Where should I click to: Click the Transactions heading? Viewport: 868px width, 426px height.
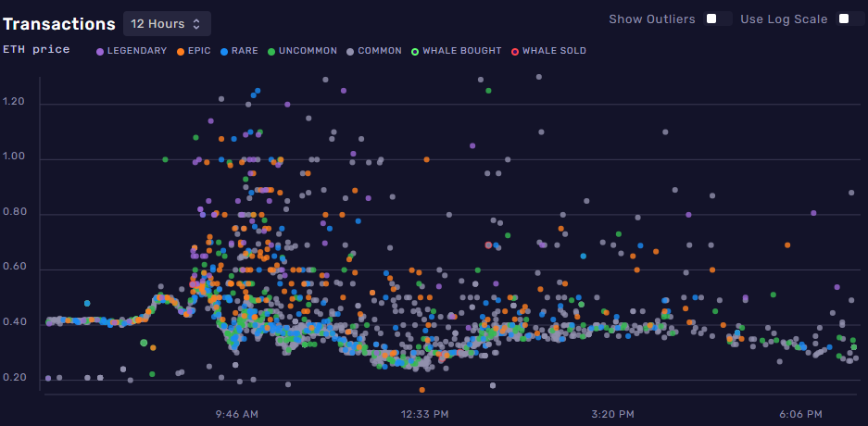coord(59,24)
